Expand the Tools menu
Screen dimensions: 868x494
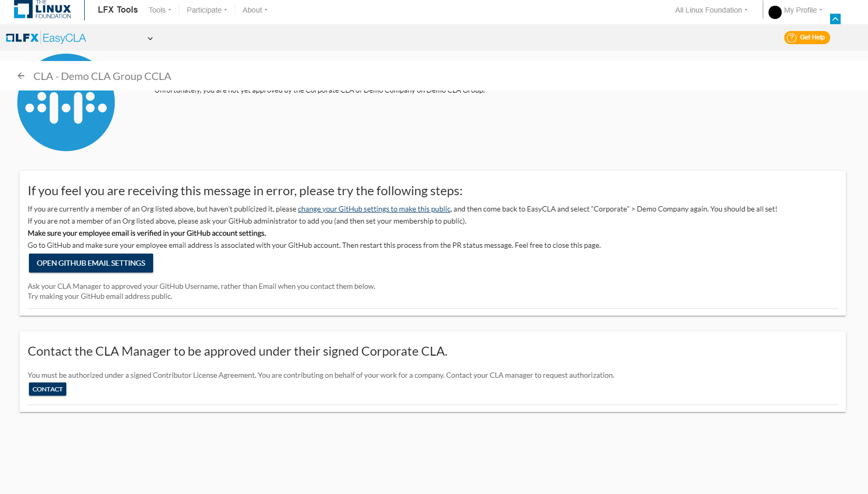coord(160,10)
